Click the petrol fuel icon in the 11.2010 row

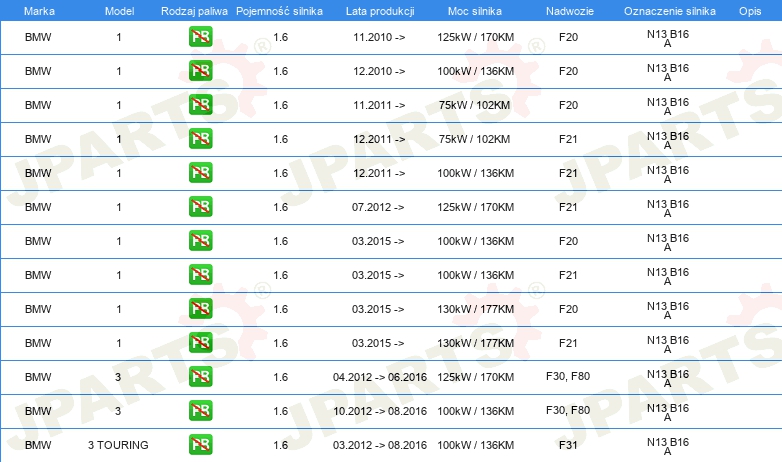tap(200, 36)
